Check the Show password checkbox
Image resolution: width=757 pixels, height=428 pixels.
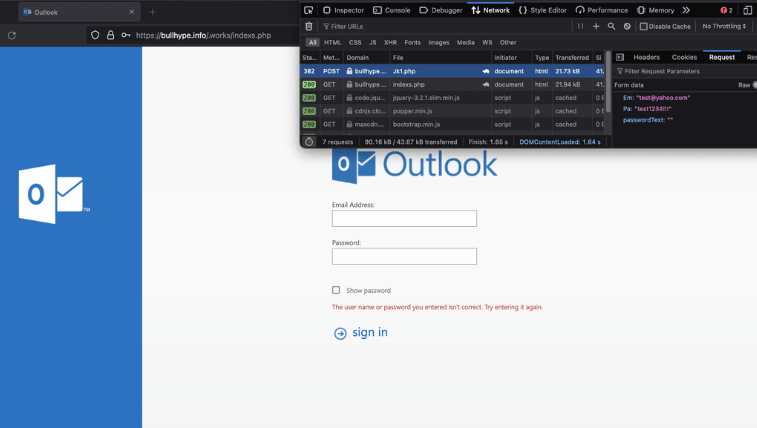(x=336, y=290)
